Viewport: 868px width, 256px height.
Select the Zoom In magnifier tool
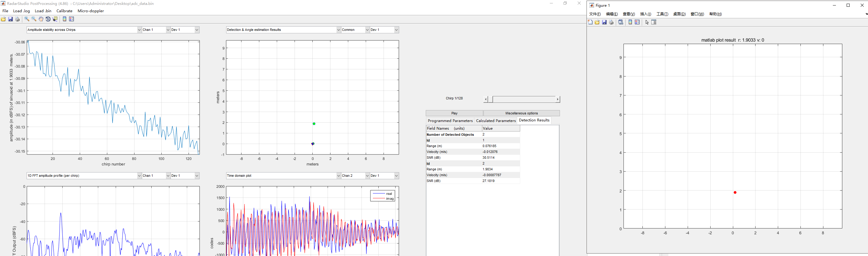point(27,19)
